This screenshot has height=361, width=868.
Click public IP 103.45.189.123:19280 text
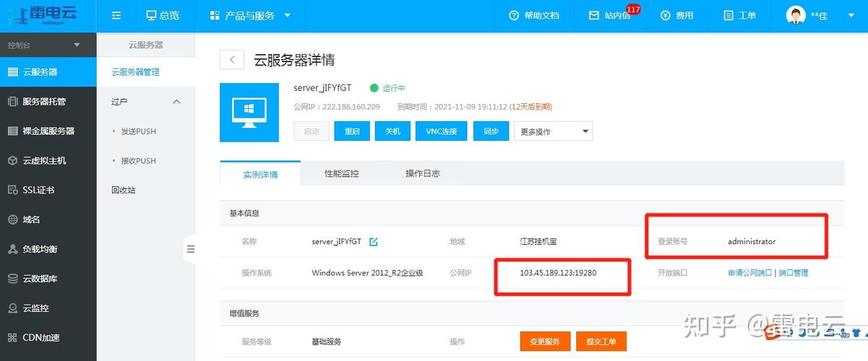point(558,273)
